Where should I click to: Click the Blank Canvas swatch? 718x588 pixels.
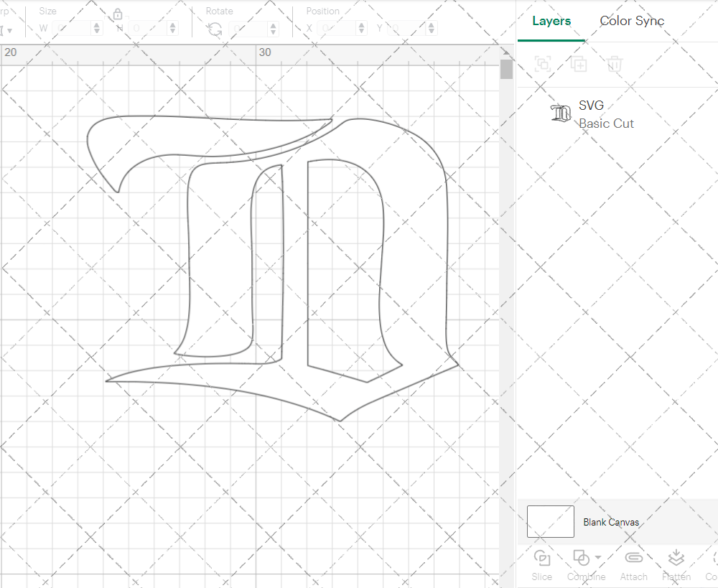pyautogui.click(x=551, y=522)
